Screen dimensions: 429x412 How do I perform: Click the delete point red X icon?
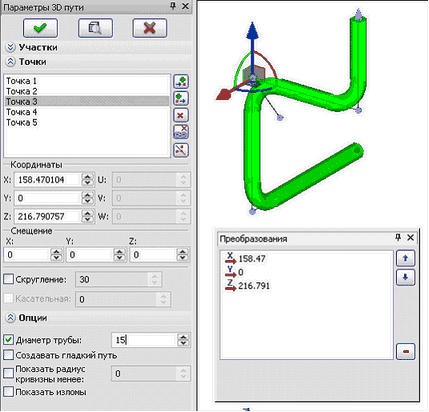[181, 115]
